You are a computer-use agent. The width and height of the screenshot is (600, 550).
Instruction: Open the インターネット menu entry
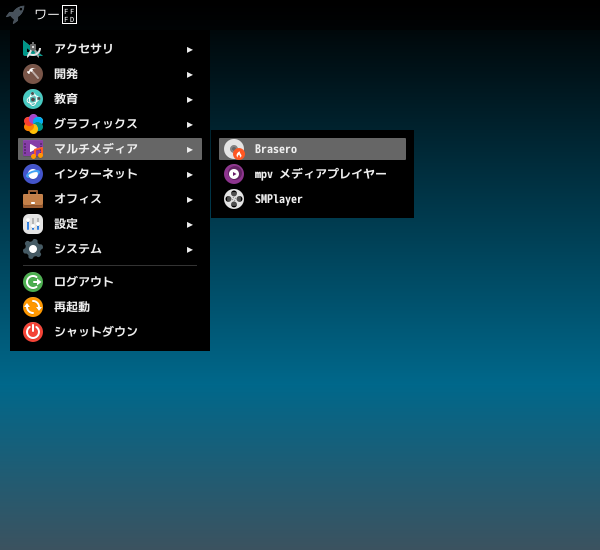(x=110, y=174)
